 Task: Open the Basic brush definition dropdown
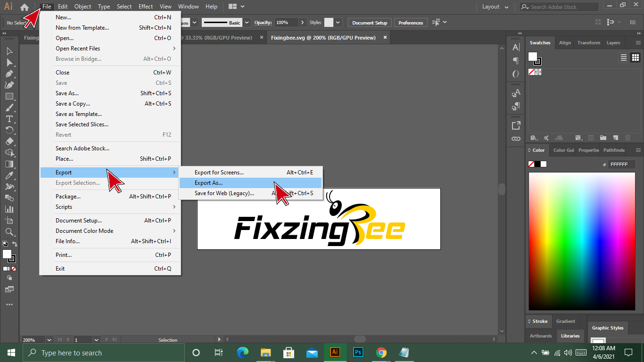[x=247, y=23]
